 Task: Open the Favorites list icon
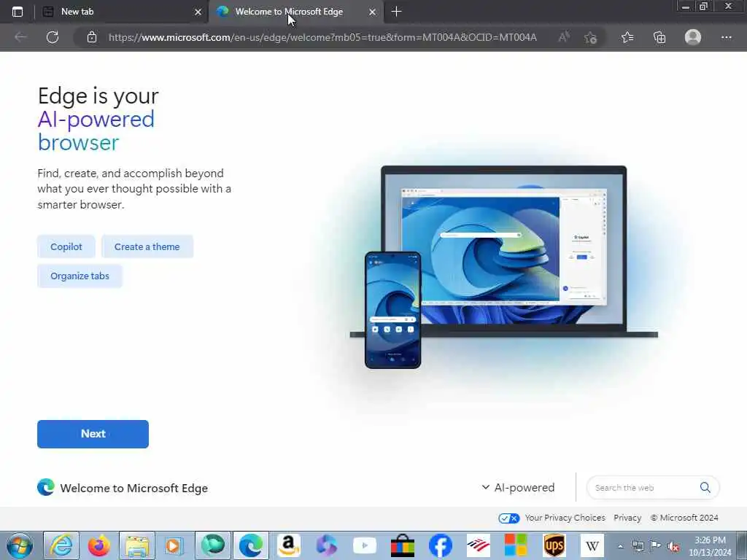627,37
